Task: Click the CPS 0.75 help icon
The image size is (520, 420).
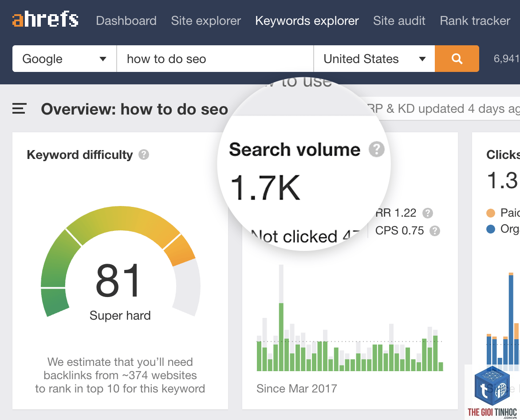Action: (435, 230)
